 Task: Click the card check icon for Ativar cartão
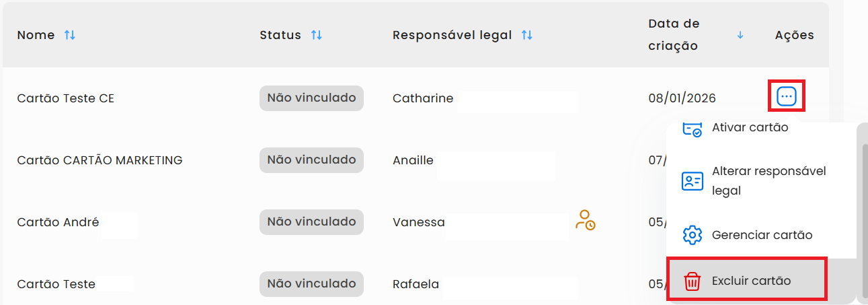(x=692, y=129)
